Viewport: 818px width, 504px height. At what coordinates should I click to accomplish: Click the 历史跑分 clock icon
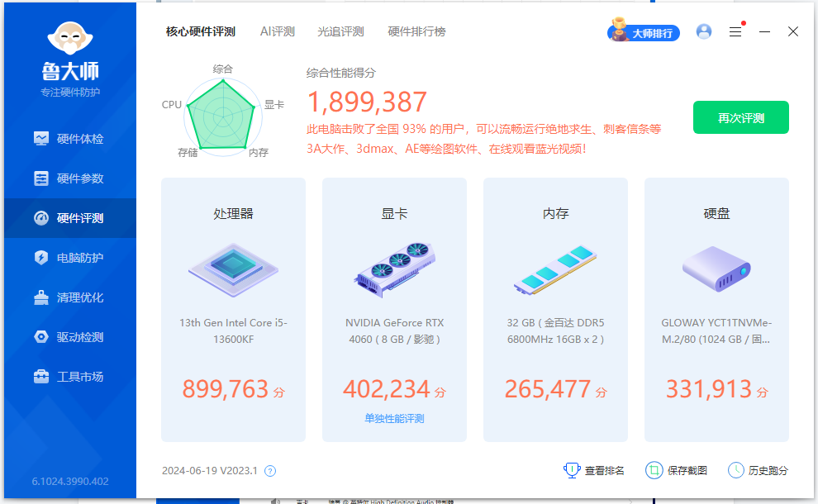point(735,470)
